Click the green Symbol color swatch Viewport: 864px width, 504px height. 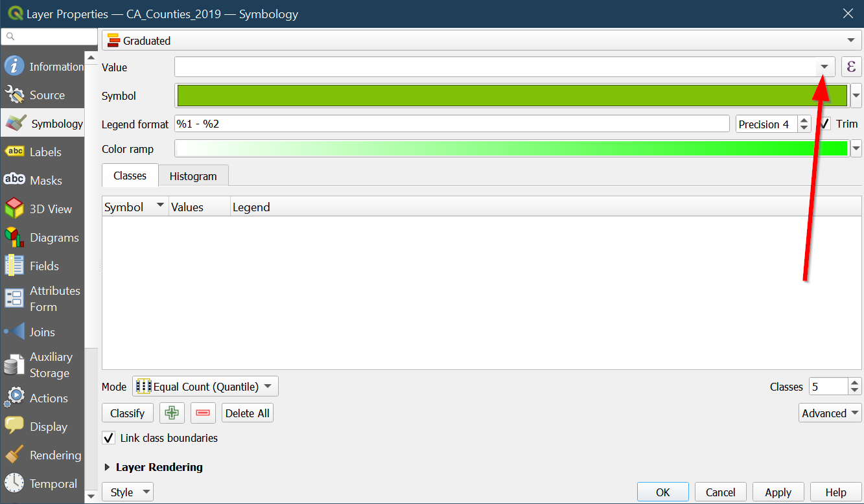[x=511, y=96]
